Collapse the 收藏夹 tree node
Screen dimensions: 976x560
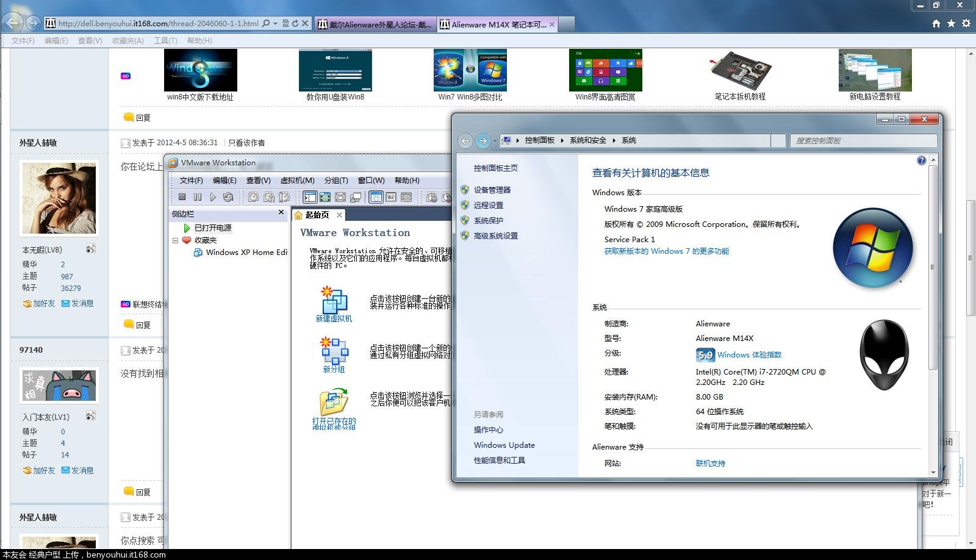pyautogui.click(x=176, y=240)
